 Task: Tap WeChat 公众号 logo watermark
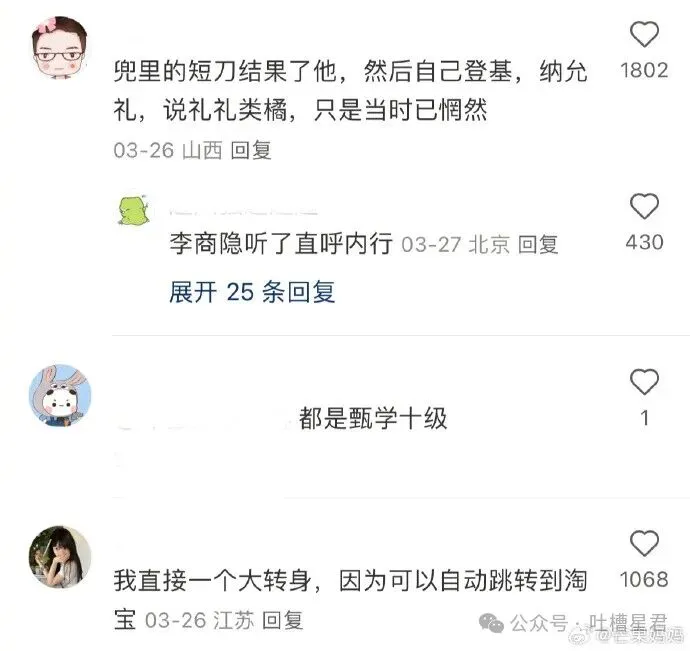click(x=491, y=622)
